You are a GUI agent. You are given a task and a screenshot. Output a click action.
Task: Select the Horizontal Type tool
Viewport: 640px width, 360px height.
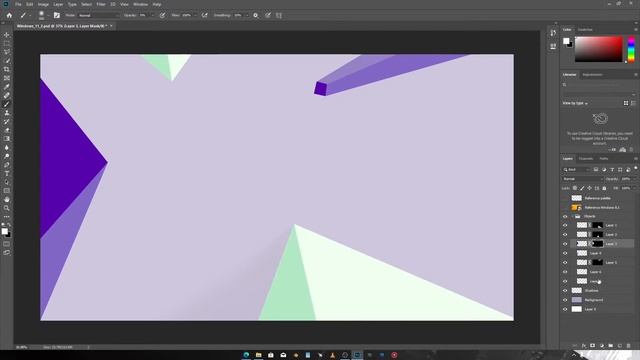click(x=7, y=173)
